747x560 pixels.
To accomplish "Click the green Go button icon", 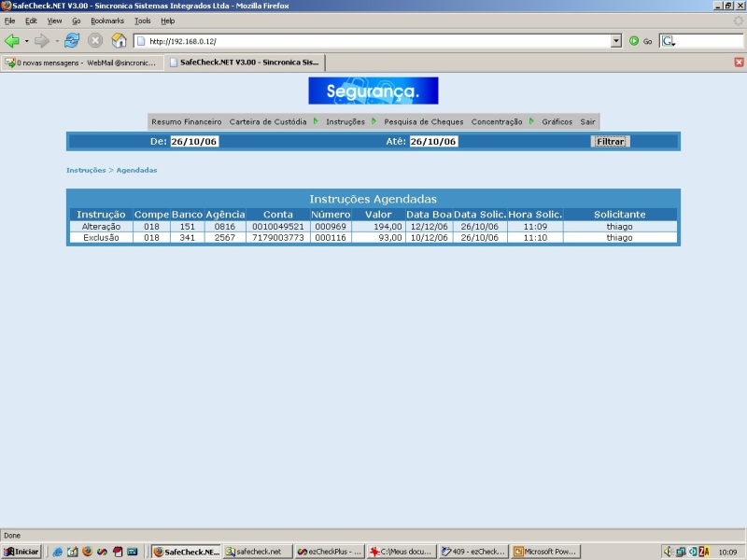I will click(x=634, y=41).
